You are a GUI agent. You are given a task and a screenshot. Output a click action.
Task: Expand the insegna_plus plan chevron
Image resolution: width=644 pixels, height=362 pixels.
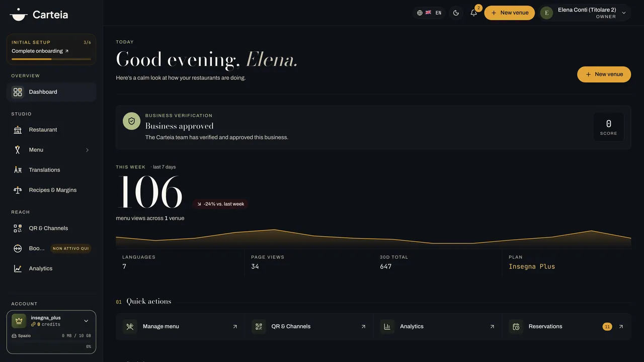[x=86, y=321]
